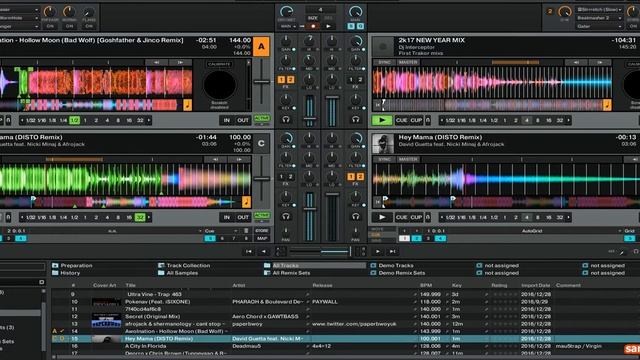Image resolution: width=640 pixels, height=360 pixels.
Task: Toggle SYNC on 2k17 NEW YEAR MIX deck
Action: pyautogui.click(x=384, y=62)
